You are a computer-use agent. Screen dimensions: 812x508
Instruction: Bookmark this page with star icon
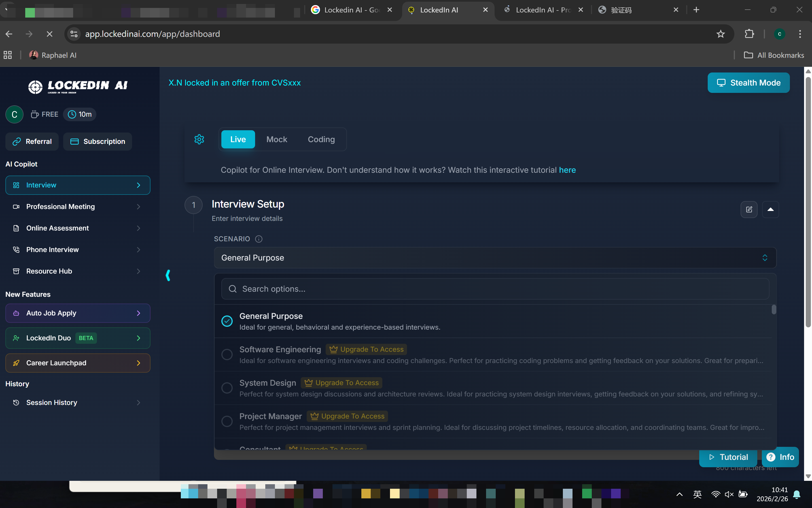[720, 34]
